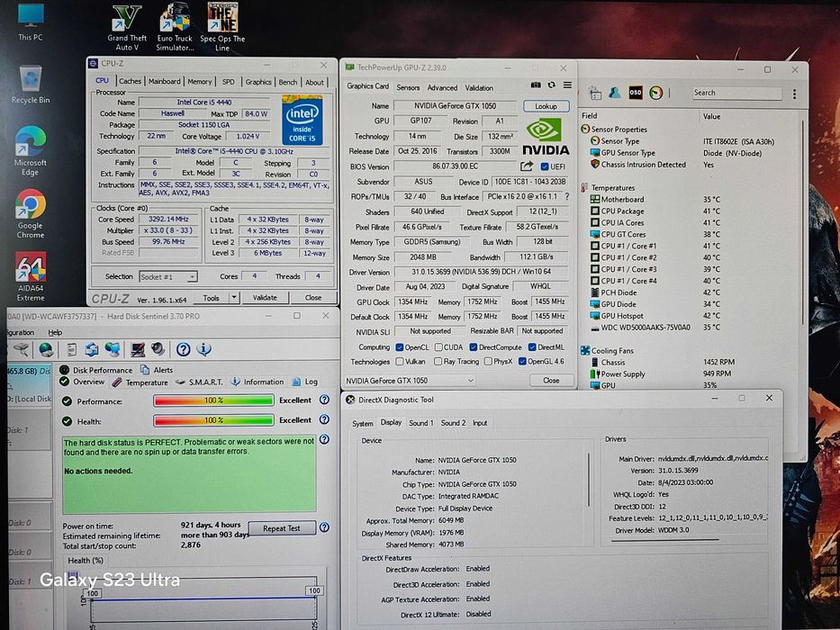The width and height of the screenshot is (840, 630).
Task: Toggle the CUDA checkbox in GPU-Z
Action: 438,347
